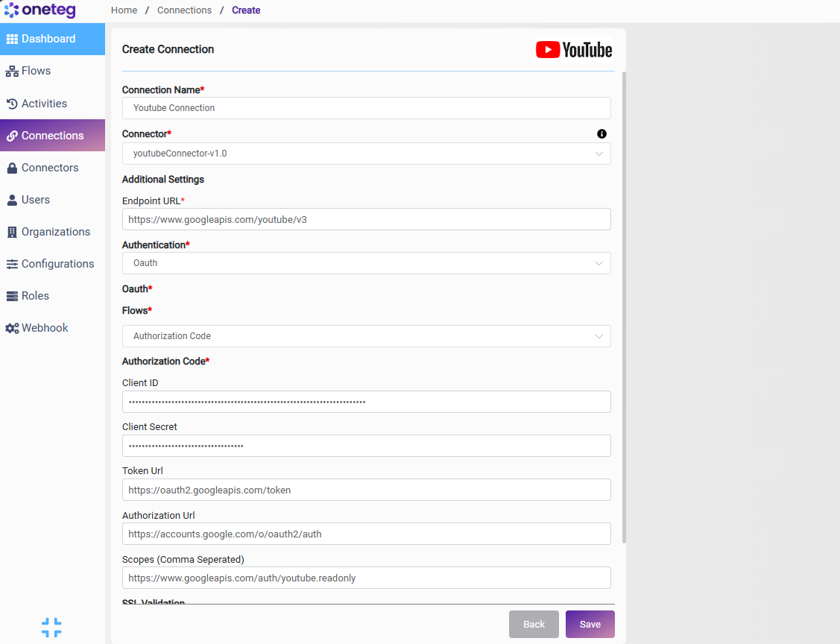Click the oneteg logo
Viewport: 840px width, 644px height.
(x=40, y=10)
